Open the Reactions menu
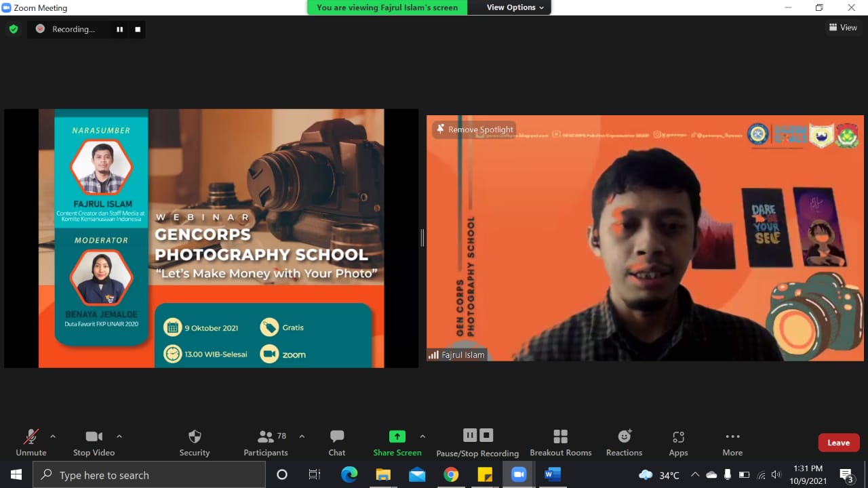The height and width of the screenshot is (488, 868). click(x=624, y=442)
